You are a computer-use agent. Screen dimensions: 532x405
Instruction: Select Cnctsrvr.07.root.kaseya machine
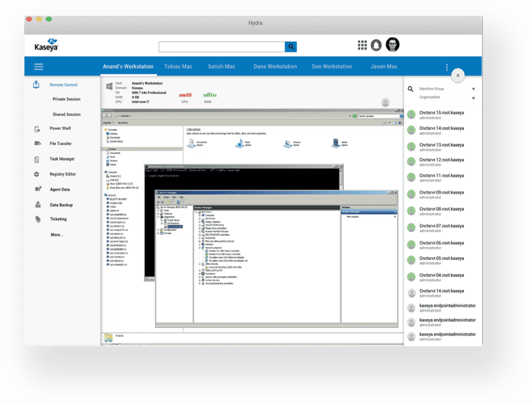(441, 228)
